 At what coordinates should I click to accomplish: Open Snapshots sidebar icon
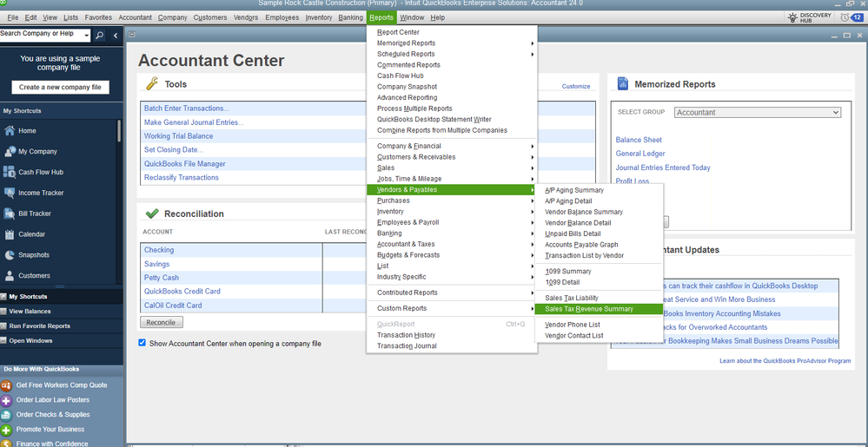9,255
